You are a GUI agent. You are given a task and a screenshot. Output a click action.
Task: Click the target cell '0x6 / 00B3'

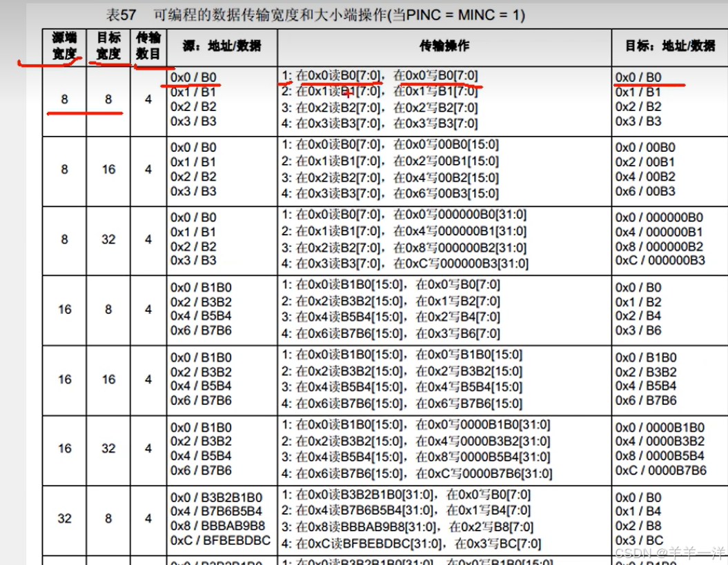pyautogui.click(x=645, y=191)
